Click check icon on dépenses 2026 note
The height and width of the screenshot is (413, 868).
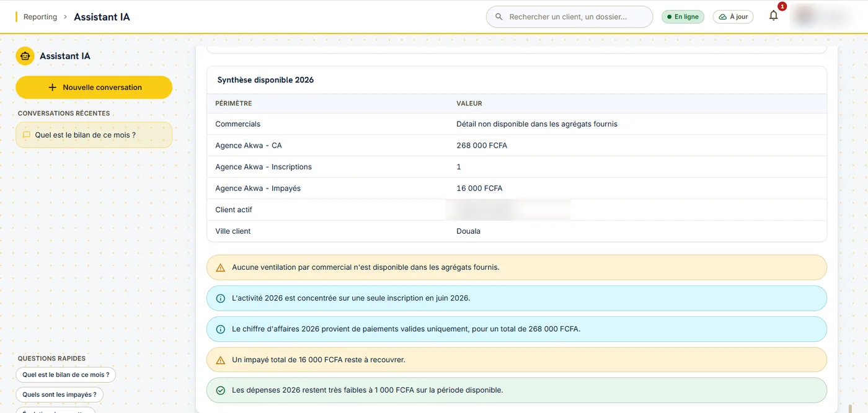point(220,391)
